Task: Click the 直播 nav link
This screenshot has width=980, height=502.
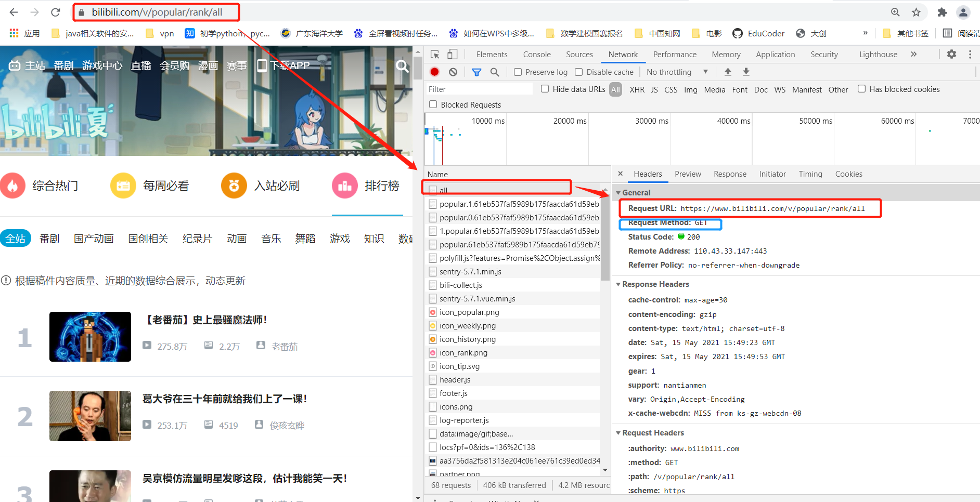Action: 141,65
